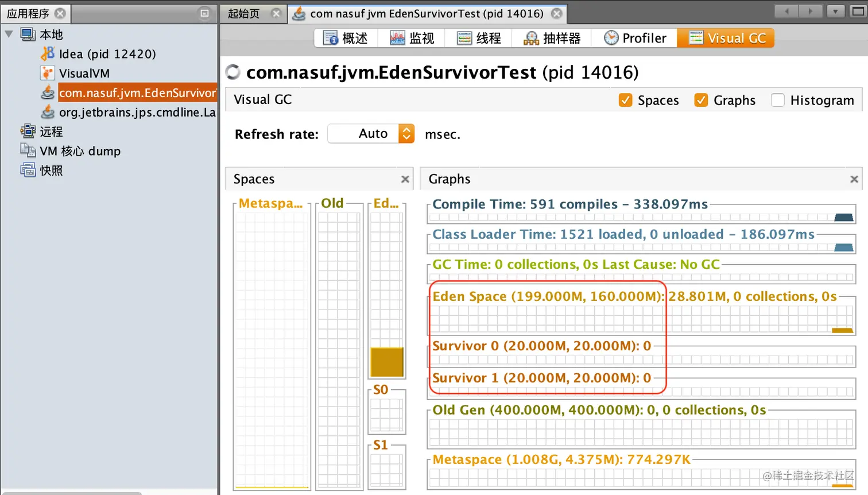Click the Metaspace (1.008G, 4.375M) graph label
The height and width of the screenshot is (495, 868).
561,459
